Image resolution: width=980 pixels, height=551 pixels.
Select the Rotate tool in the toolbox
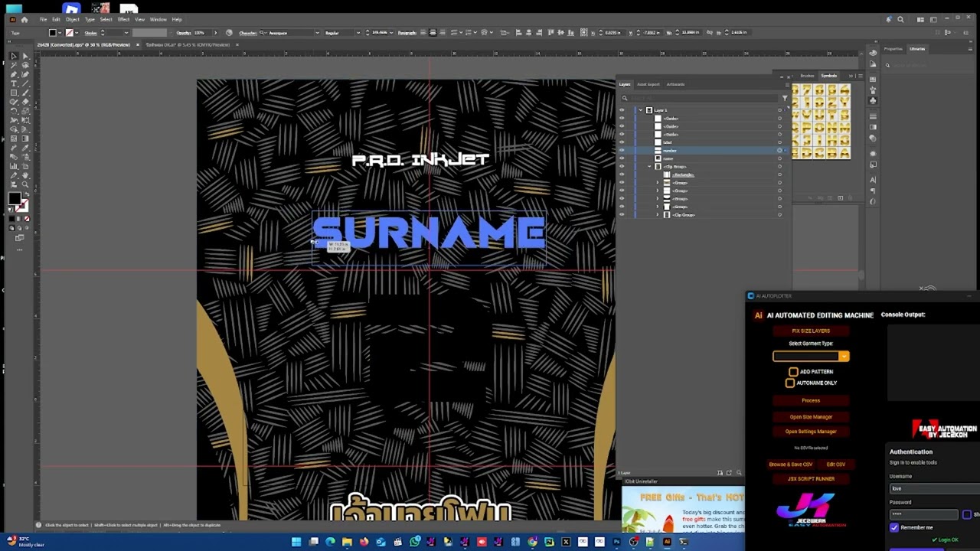pyautogui.click(x=14, y=111)
